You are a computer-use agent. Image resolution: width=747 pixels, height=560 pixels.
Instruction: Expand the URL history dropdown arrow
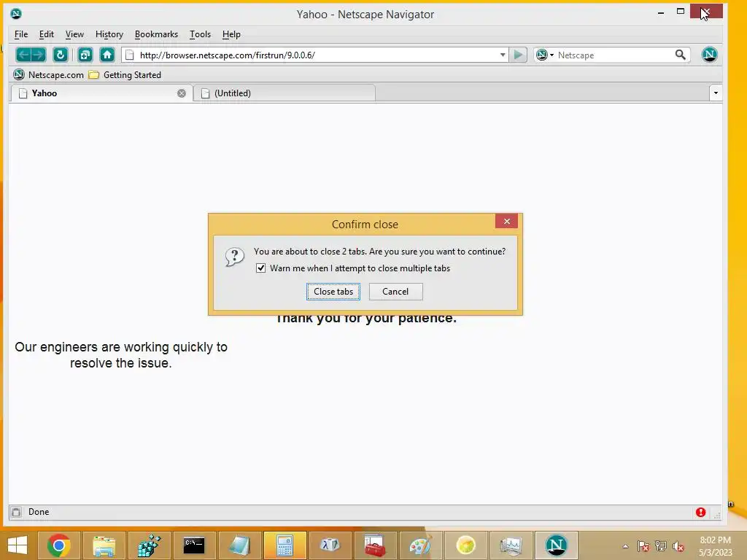503,55
